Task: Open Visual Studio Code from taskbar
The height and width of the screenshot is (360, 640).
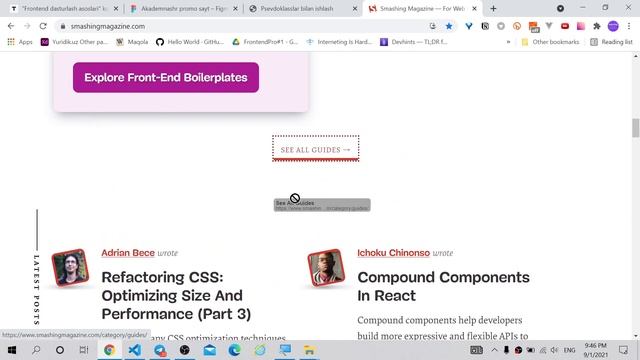Action: (x=134, y=350)
